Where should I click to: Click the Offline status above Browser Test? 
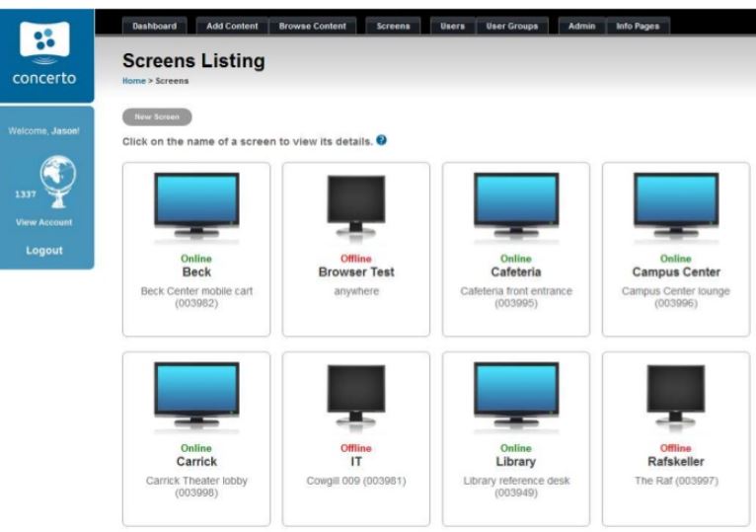point(356,259)
